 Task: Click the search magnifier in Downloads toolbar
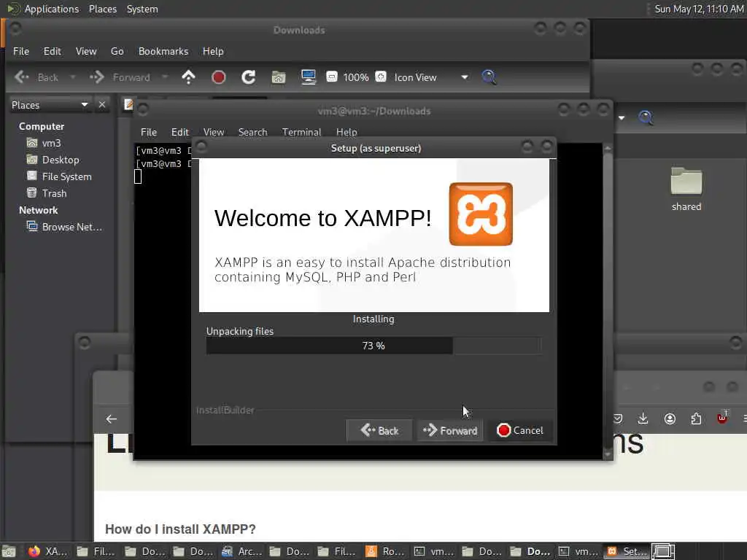pyautogui.click(x=489, y=77)
